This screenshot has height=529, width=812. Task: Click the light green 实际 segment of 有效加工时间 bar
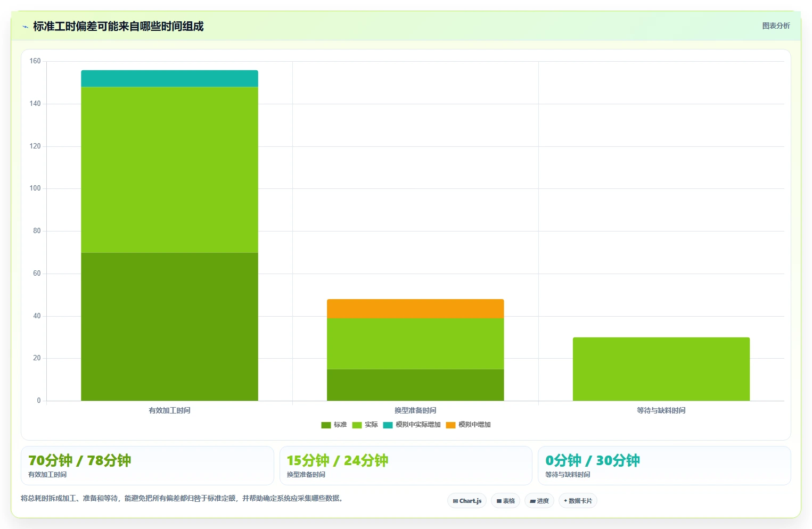tap(169, 170)
